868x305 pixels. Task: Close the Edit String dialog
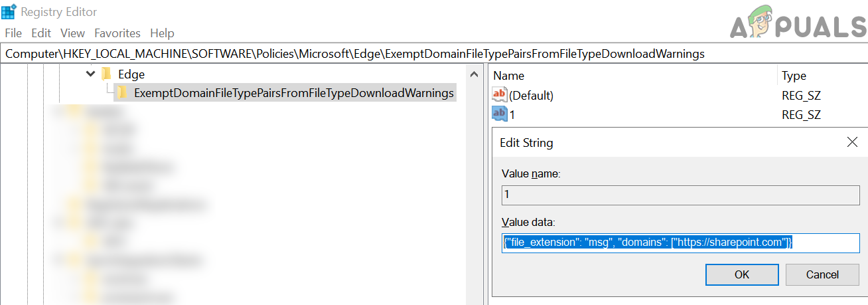[x=853, y=142]
